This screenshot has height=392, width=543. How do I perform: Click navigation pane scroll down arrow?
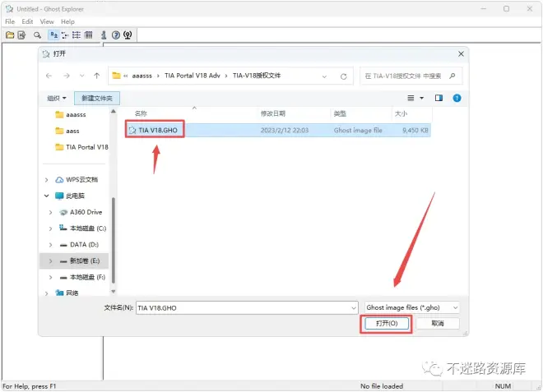(x=114, y=292)
